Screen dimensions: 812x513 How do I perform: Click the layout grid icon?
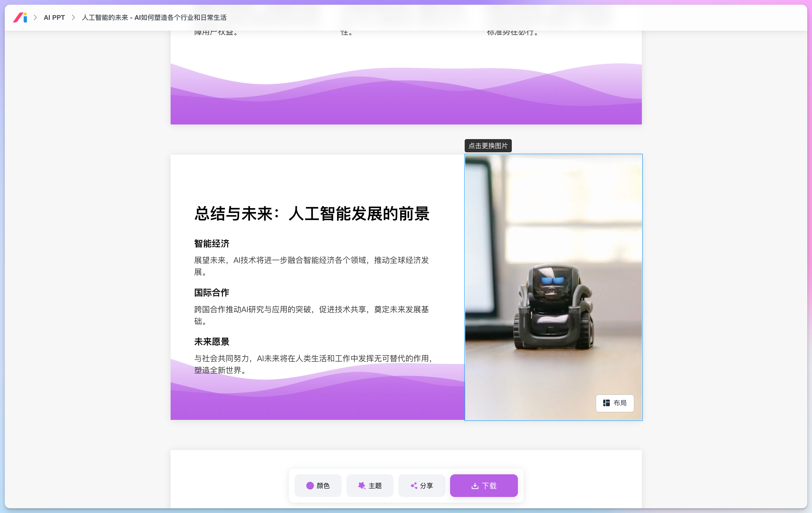[x=606, y=403]
